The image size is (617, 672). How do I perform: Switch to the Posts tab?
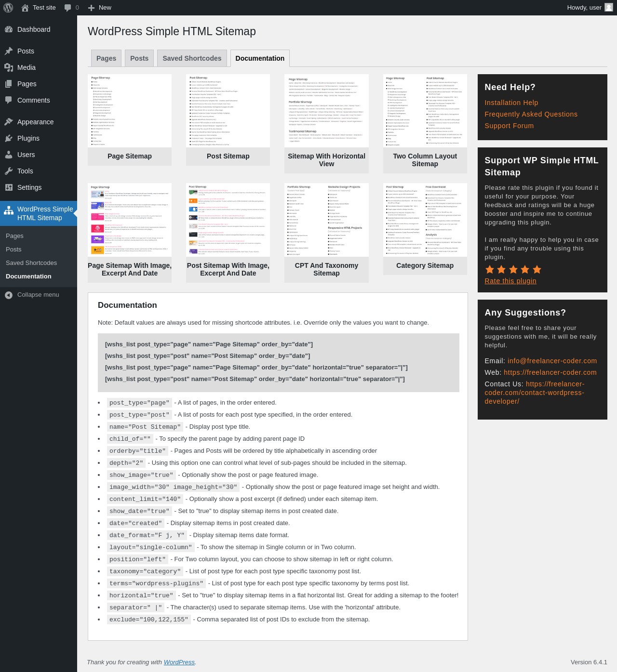(x=139, y=58)
